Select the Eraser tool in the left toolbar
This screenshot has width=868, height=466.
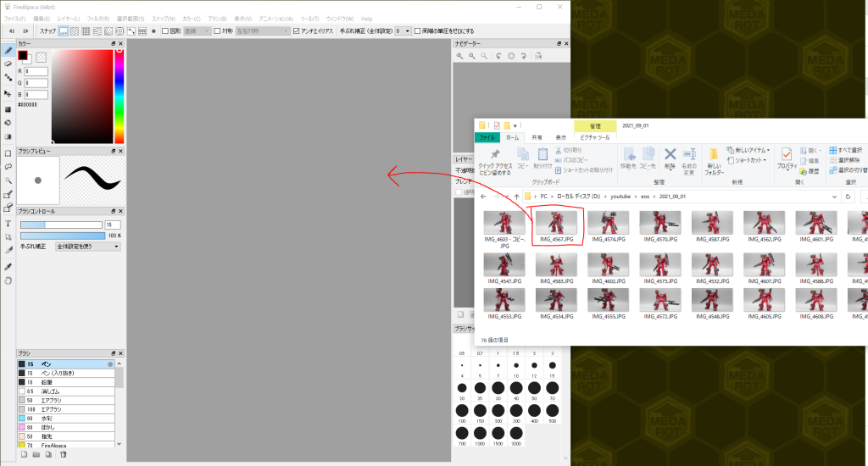click(8, 64)
